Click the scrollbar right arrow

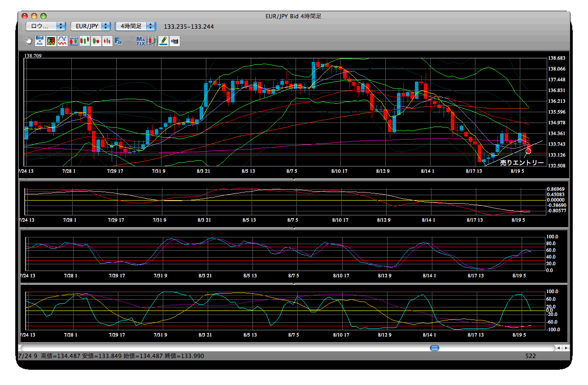[566, 348]
